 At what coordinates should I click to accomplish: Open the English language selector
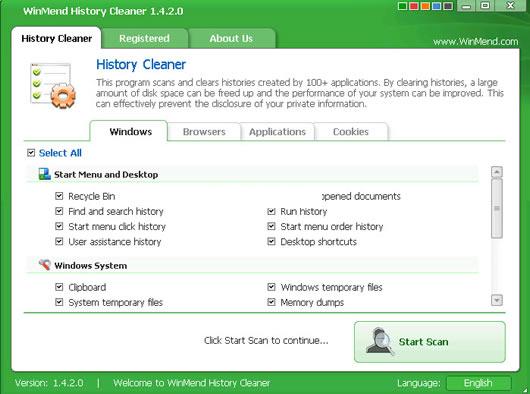coord(478,383)
